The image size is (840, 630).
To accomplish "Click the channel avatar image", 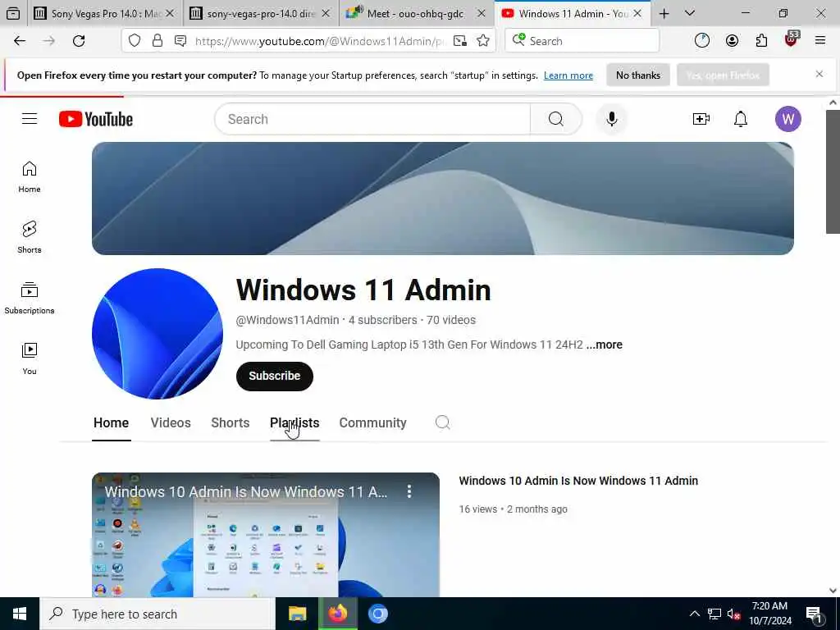I will point(157,333).
